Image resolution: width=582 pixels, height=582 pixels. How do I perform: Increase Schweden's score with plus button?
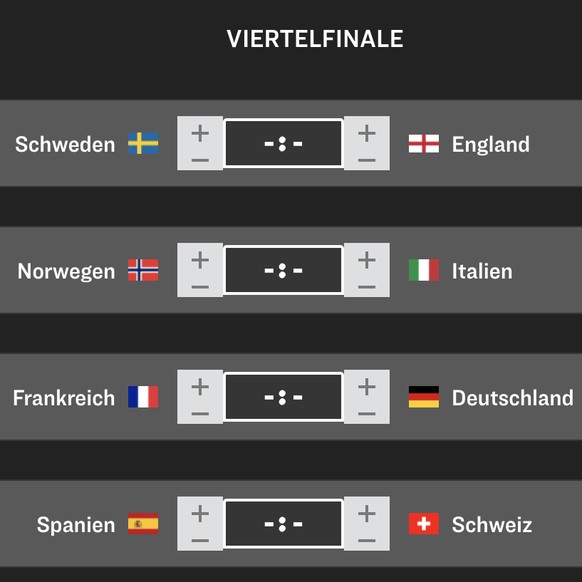tap(200, 133)
